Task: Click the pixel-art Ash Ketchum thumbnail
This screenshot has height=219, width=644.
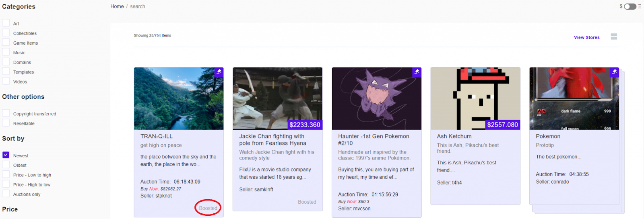Action: coord(475,98)
